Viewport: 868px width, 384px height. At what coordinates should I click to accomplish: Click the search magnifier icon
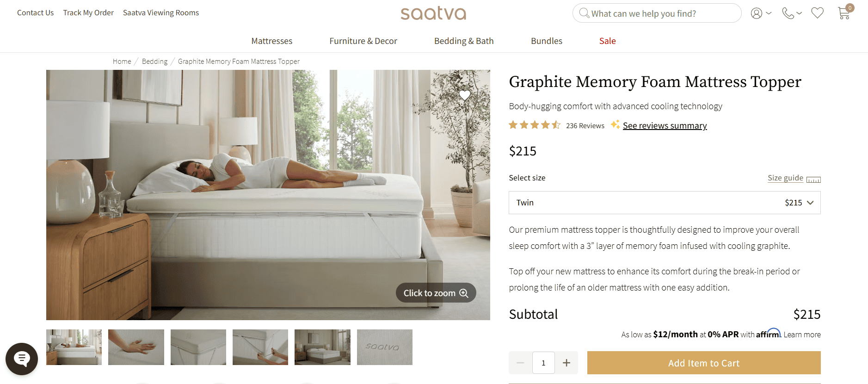coord(584,13)
